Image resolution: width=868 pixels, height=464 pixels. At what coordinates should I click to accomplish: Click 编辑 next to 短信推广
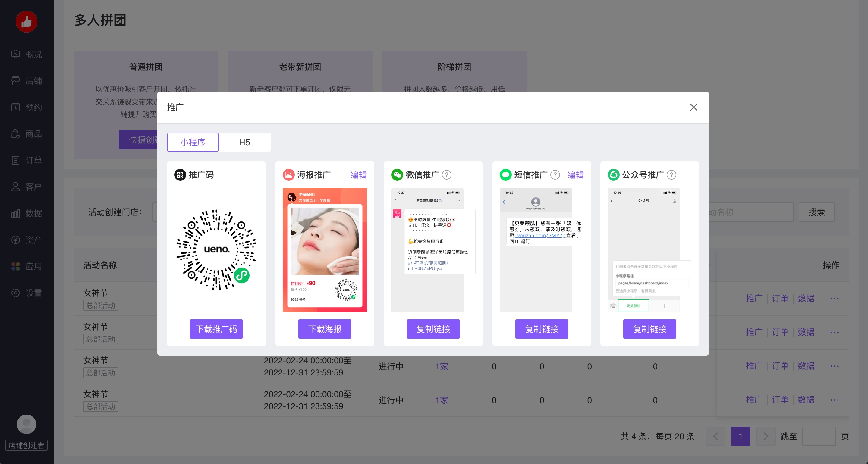[576, 174]
